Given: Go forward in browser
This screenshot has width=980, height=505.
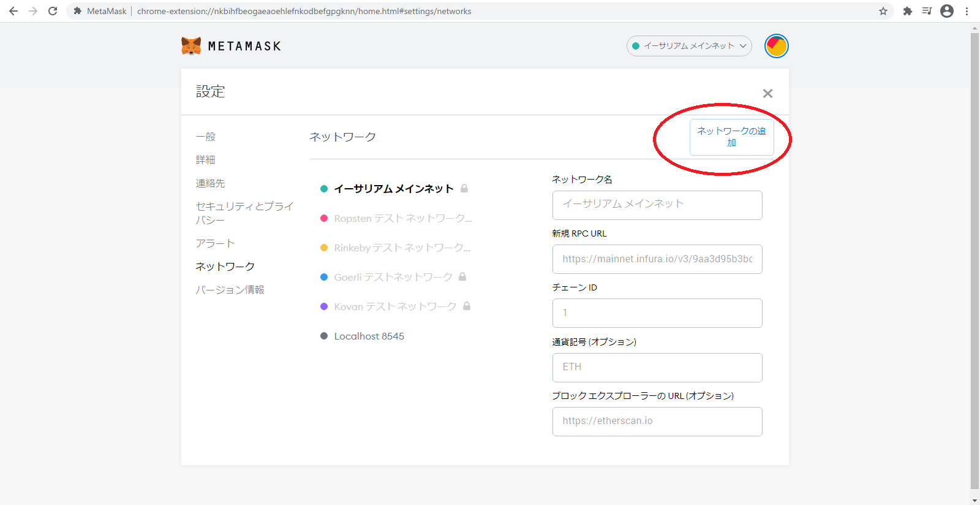Looking at the screenshot, I should 33,11.
